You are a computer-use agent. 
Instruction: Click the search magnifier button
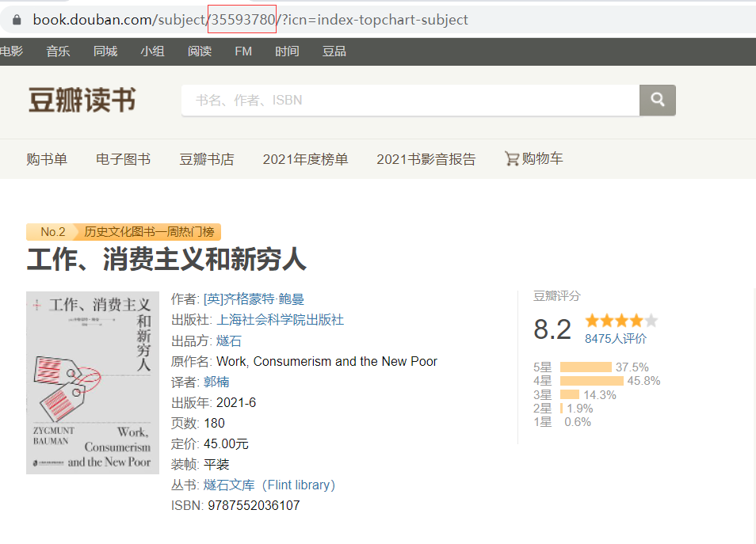click(657, 101)
